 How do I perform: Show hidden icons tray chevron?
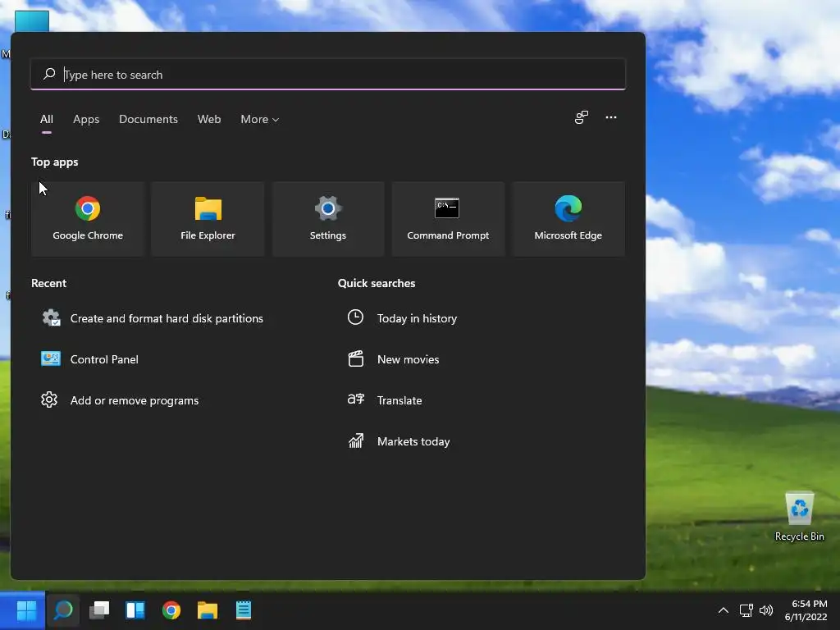[724, 610]
